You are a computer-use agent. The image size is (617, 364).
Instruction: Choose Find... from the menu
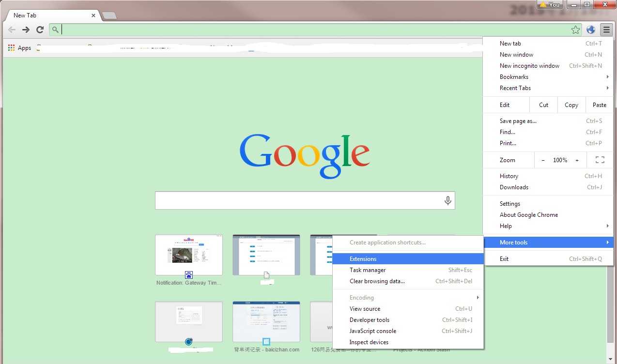click(548, 132)
